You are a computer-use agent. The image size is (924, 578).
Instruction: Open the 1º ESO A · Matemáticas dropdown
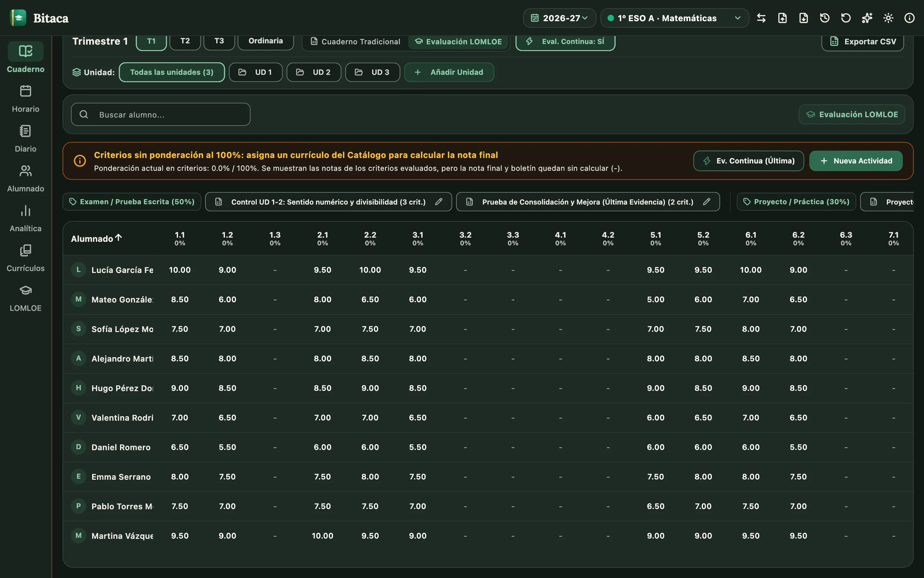(674, 18)
